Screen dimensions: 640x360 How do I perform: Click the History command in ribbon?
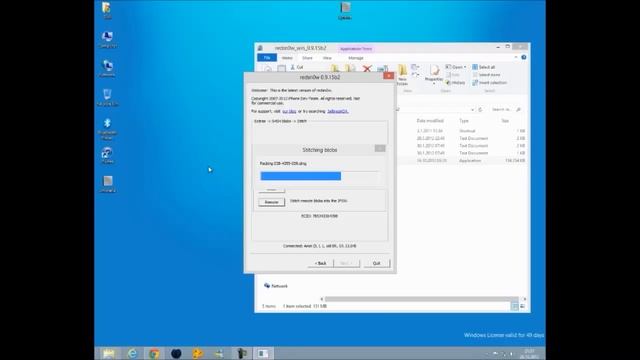[455, 82]
